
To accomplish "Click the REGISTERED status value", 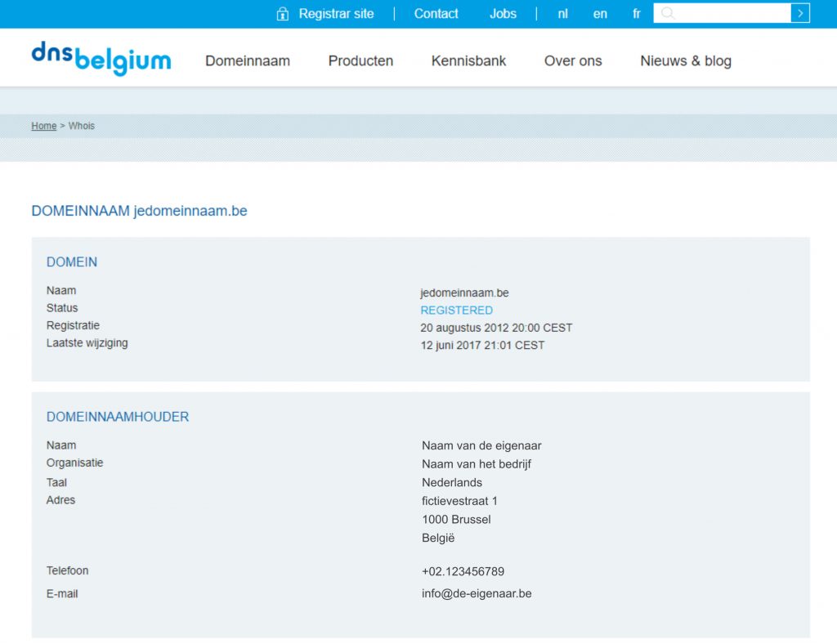I will coord(456,311).
